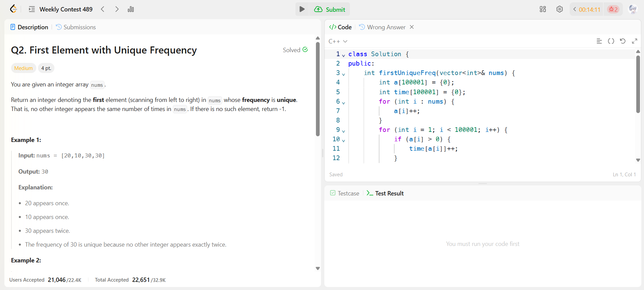Open the layout grid icon
644x290 pixels.
[542, 9]
